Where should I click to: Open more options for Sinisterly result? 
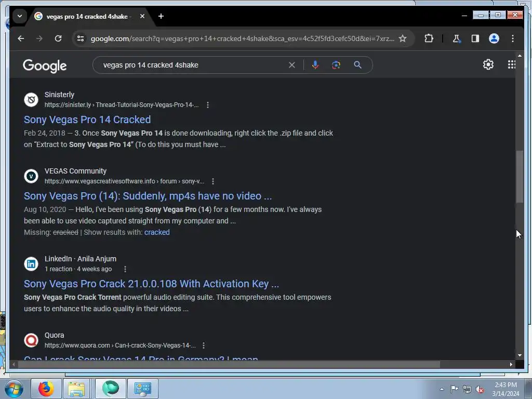[x=208, y=105]
